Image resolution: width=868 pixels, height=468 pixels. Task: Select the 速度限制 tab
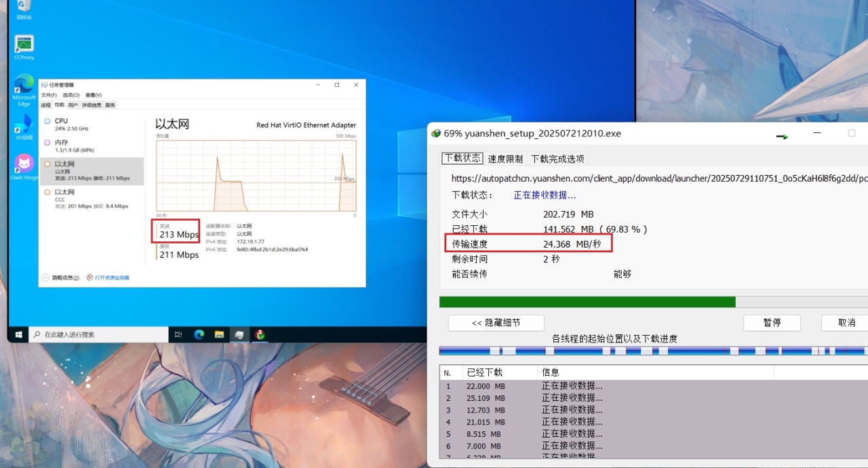click(x=505, y=159)
